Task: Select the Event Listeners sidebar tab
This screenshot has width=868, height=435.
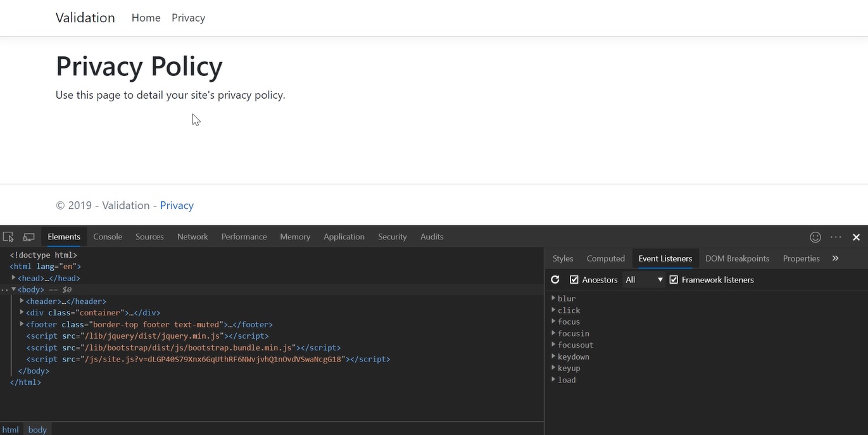Action: pyautogui.click(x=665, y=258)
